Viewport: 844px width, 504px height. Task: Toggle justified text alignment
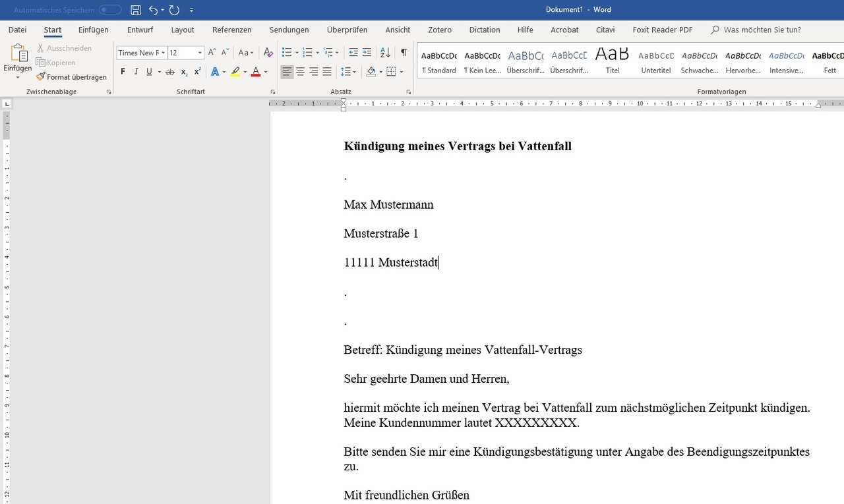pos(326,72)
